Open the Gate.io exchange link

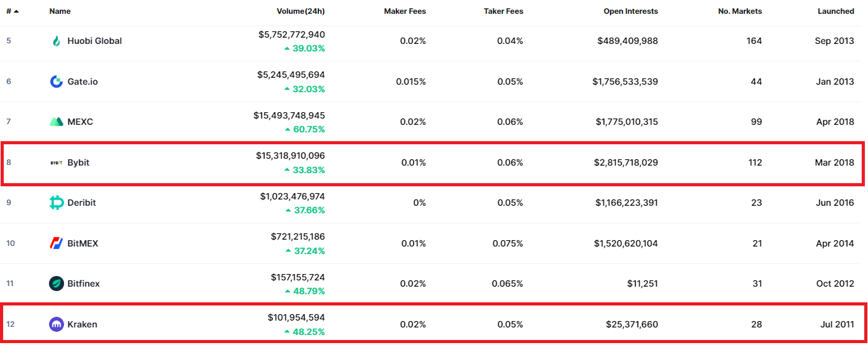[83, 82]
